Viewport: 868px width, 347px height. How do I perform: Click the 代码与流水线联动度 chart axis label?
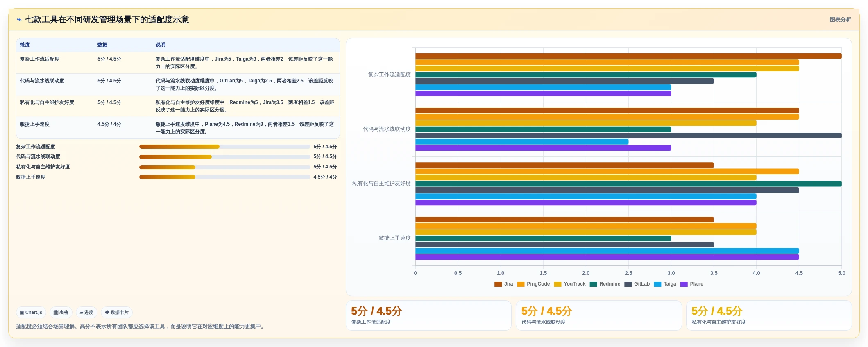click(x=387, y=129)
